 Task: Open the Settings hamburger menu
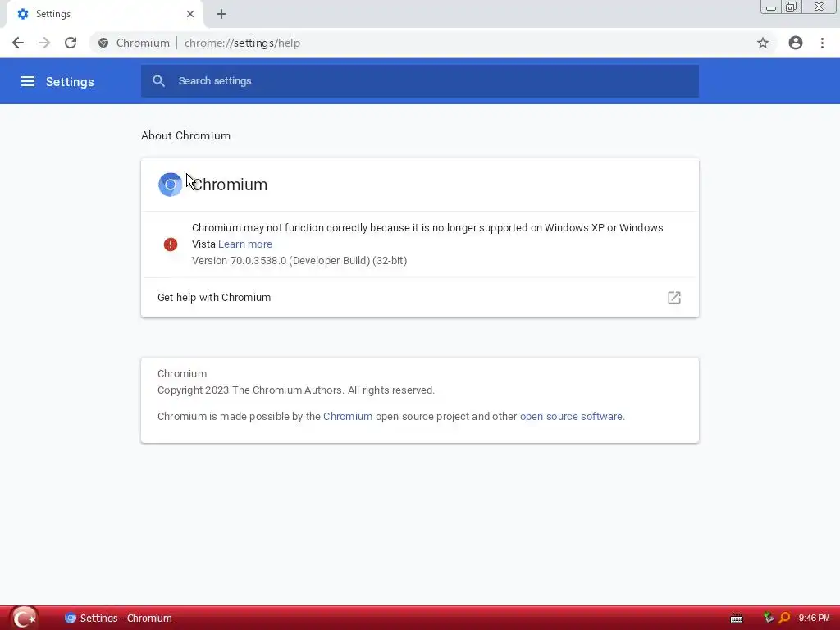click(28, 81)
